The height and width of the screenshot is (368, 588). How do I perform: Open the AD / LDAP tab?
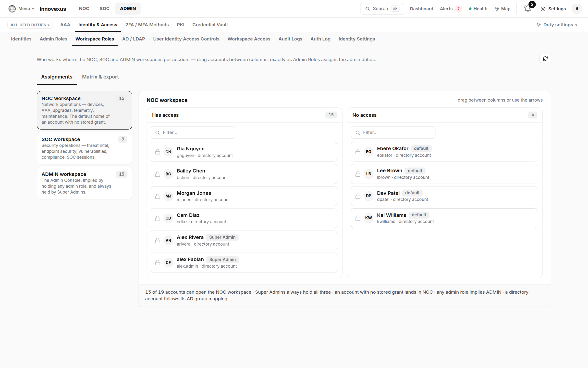click(x=134, y=39)
